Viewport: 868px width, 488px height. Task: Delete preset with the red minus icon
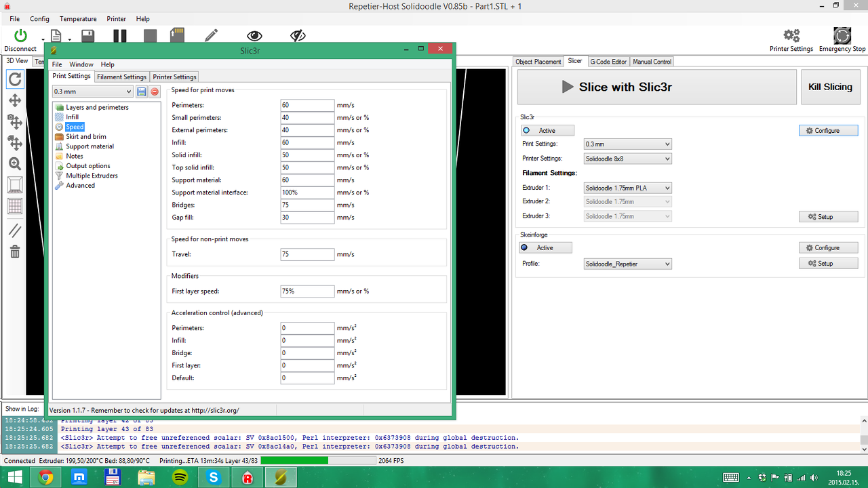click(x=155, y=91)
